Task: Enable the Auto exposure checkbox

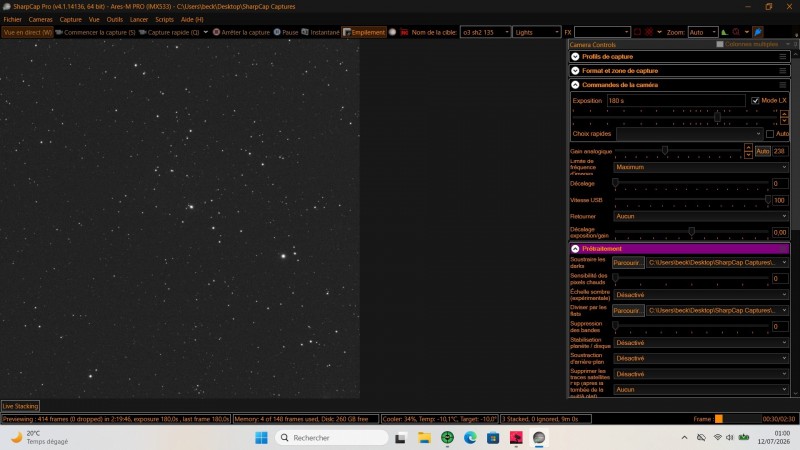Action: click(x=770, y=134)
